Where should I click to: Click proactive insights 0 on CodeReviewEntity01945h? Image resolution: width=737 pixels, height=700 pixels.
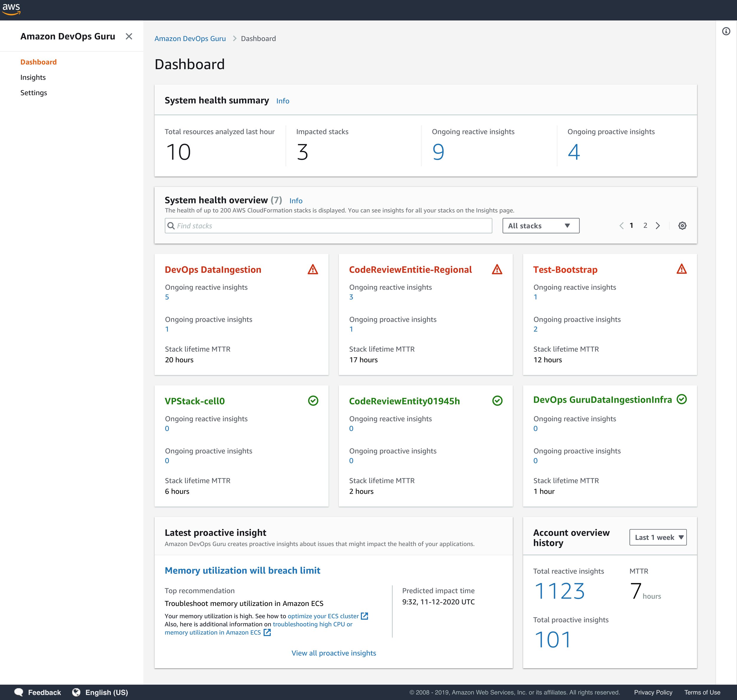(351, 460)
